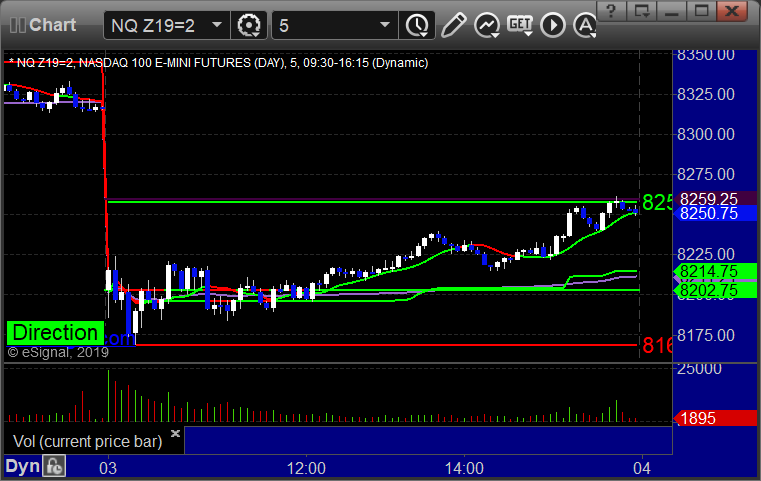Click the pop-out window icon
The width and height of the screenshot is (761, 481).
642,11
